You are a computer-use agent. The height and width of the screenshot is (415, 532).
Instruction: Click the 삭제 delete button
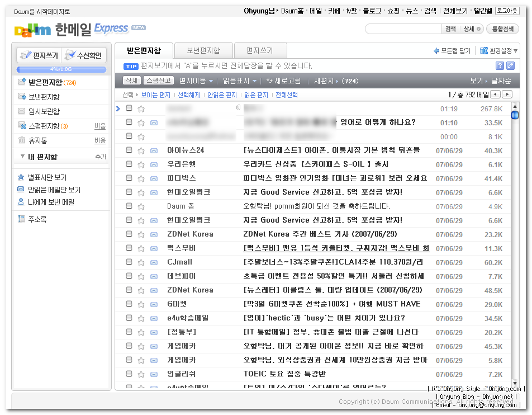[132, 81]
